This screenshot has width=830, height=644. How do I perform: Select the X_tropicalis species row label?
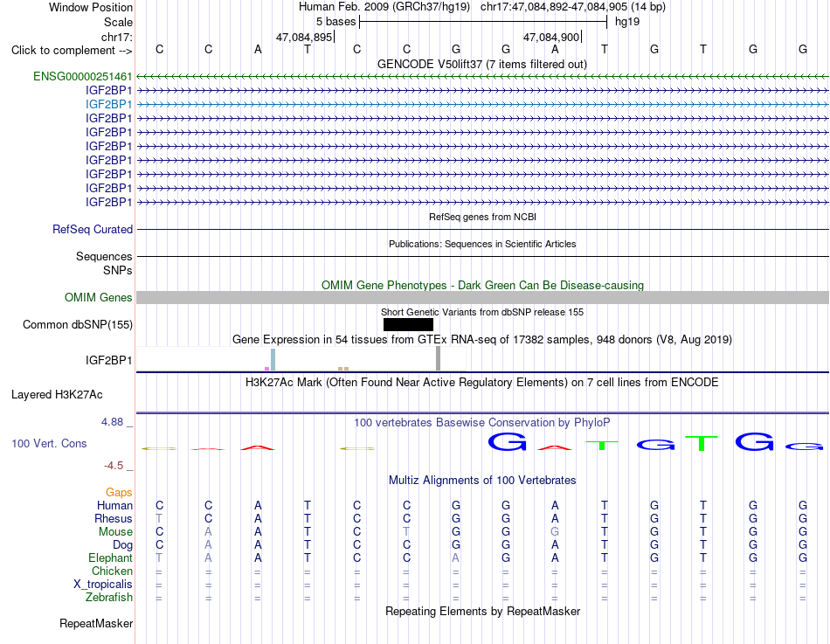click(103, 585)
